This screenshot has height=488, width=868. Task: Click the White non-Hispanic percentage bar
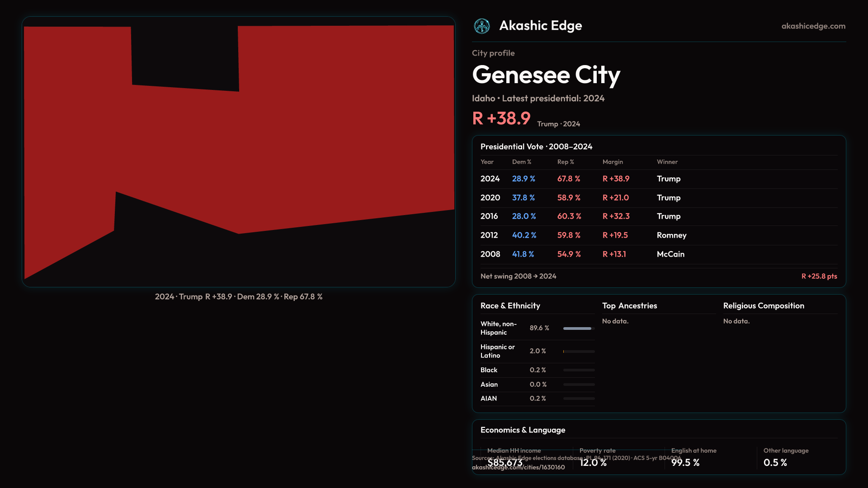[x=578, y=328]
